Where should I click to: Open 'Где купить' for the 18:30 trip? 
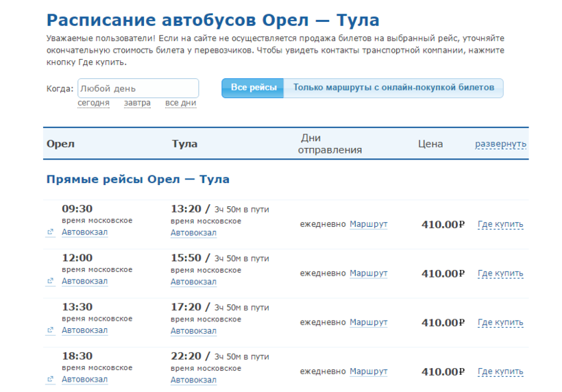tap(500, 371)
